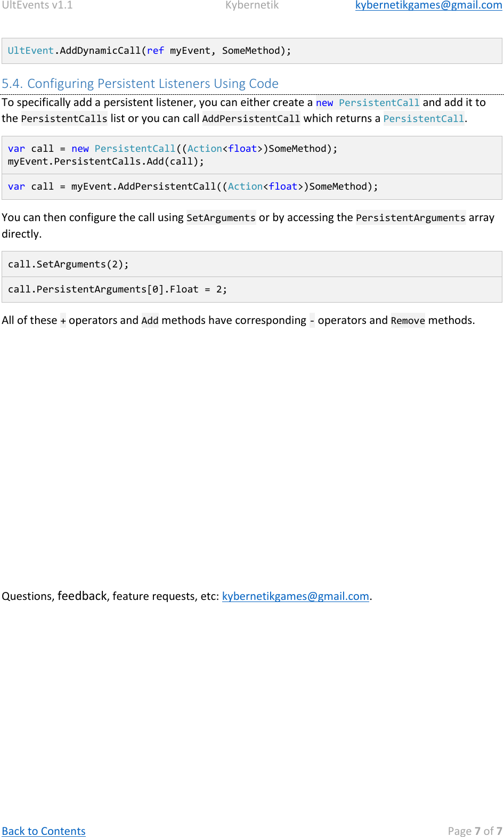Click the "call.PersistentArguments[0].Float = 2;" code line
The height and width of the screenshot is (837, 504).
[x=117, y=289]
